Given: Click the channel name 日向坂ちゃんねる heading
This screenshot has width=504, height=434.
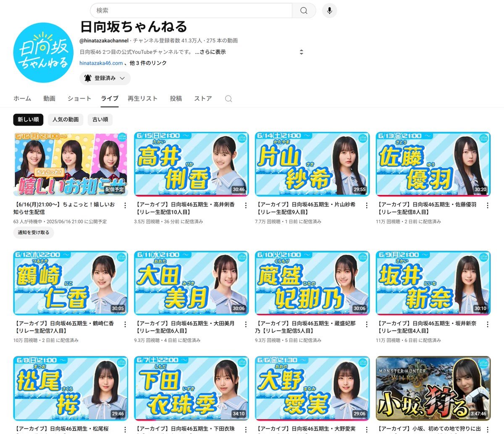Looking at the screenshot, I should pos(134,27).
